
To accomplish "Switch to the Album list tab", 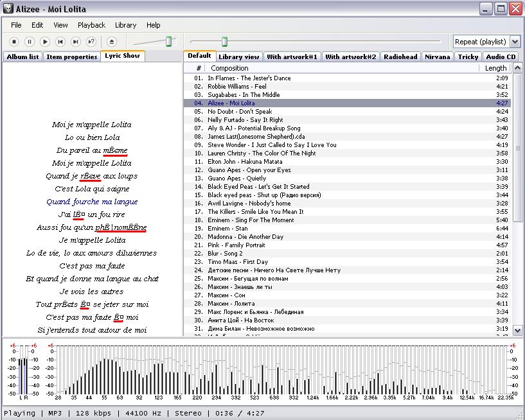I will (x=22, y=57).
